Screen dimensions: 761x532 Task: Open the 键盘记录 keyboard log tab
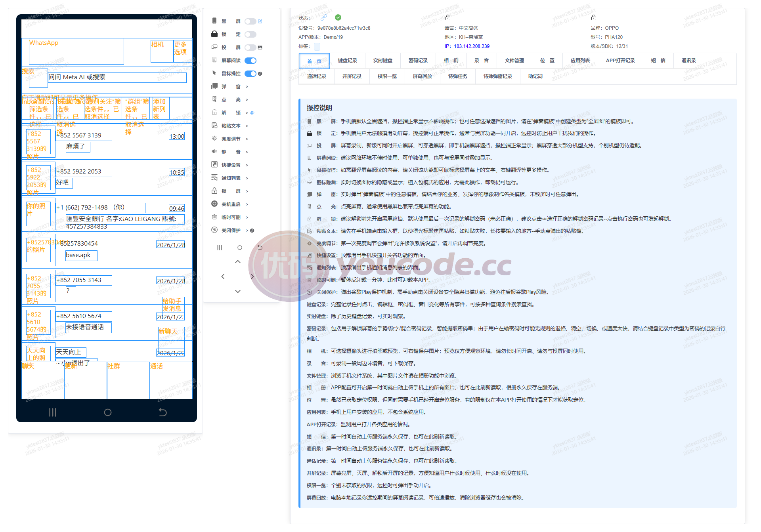(348, 61)
